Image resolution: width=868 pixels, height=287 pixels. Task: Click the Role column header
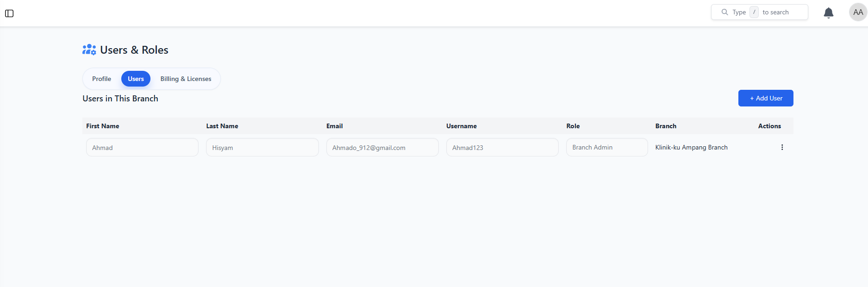[x=573, y=126]
